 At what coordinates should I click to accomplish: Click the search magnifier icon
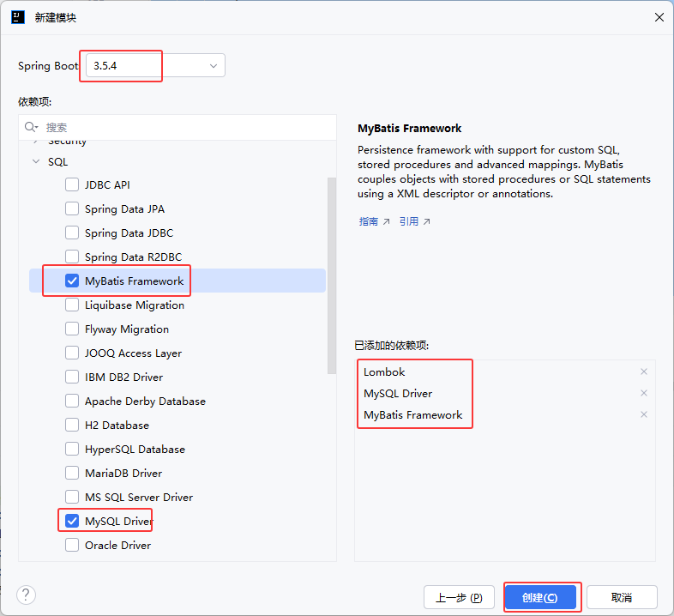[32, 126]
